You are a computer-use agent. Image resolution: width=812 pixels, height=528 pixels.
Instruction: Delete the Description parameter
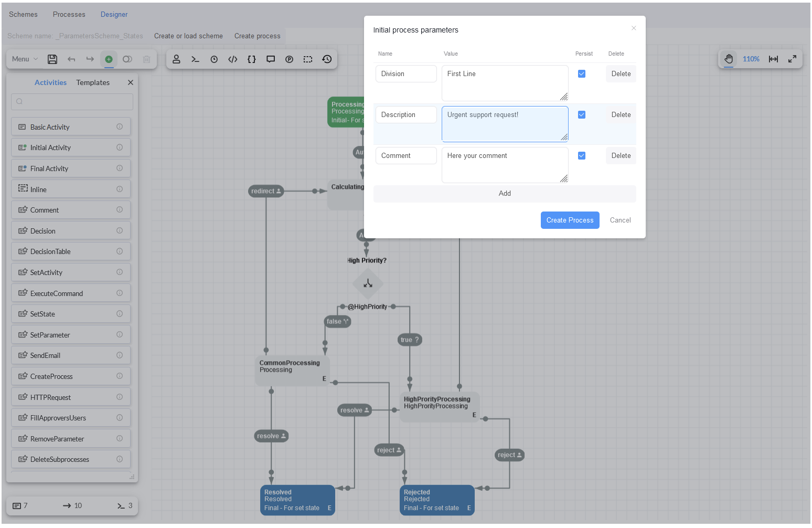[621, 115]
